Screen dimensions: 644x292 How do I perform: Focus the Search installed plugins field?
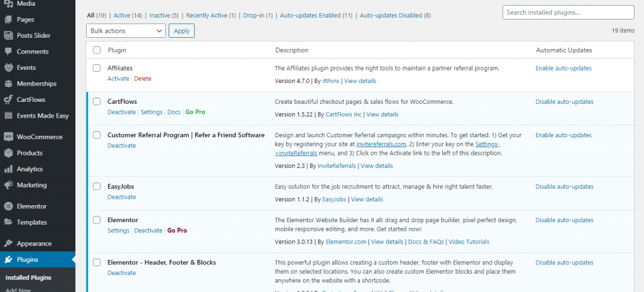(x=569, y=13)
